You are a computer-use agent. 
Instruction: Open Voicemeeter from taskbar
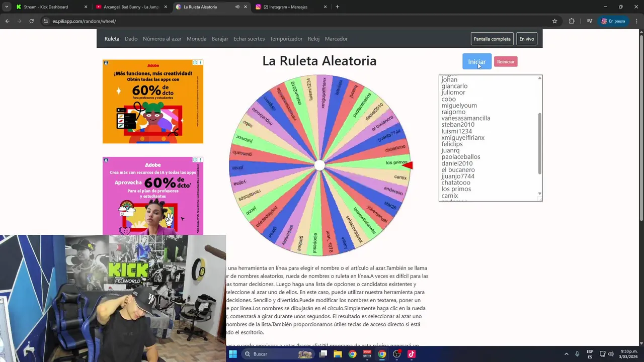pyautogui.click(x=367, y=354)
